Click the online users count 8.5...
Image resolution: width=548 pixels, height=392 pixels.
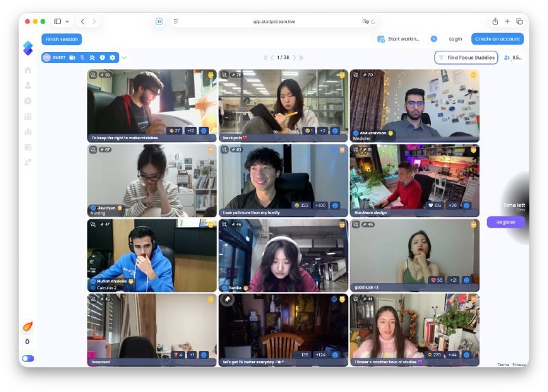point(513,58)
